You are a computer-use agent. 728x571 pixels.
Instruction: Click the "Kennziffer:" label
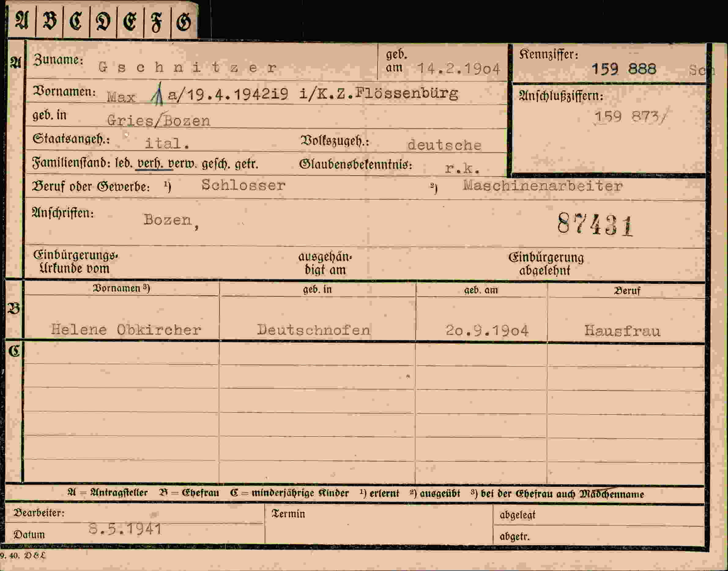point(549,54)
